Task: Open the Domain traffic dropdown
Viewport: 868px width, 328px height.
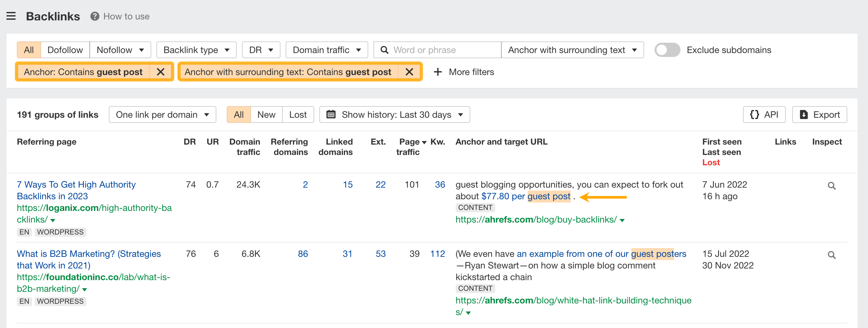Action: [x=327, y=50]
